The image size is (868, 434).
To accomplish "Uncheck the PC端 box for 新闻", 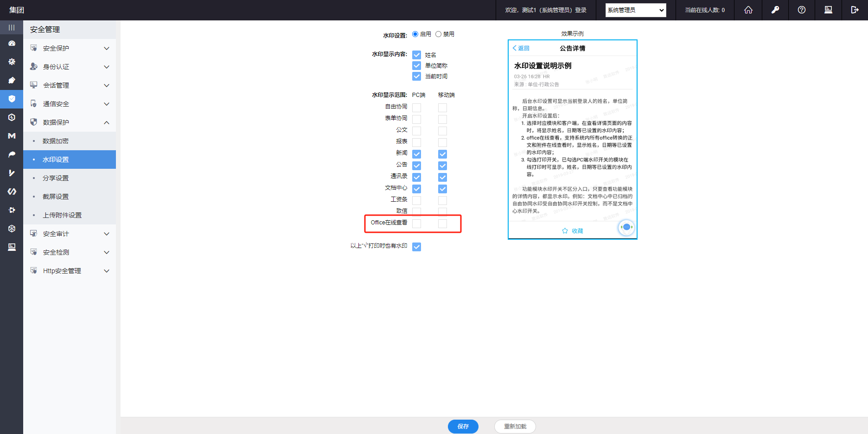I will 417,154.
